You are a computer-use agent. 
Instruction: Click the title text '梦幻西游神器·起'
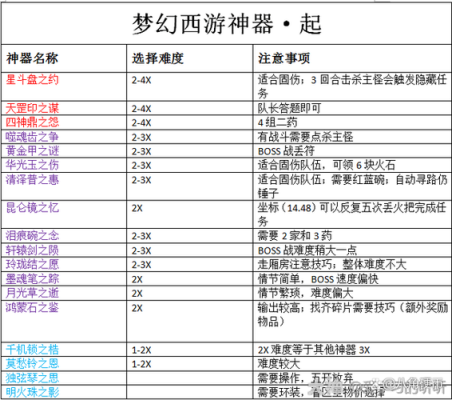tap(227, 24)
